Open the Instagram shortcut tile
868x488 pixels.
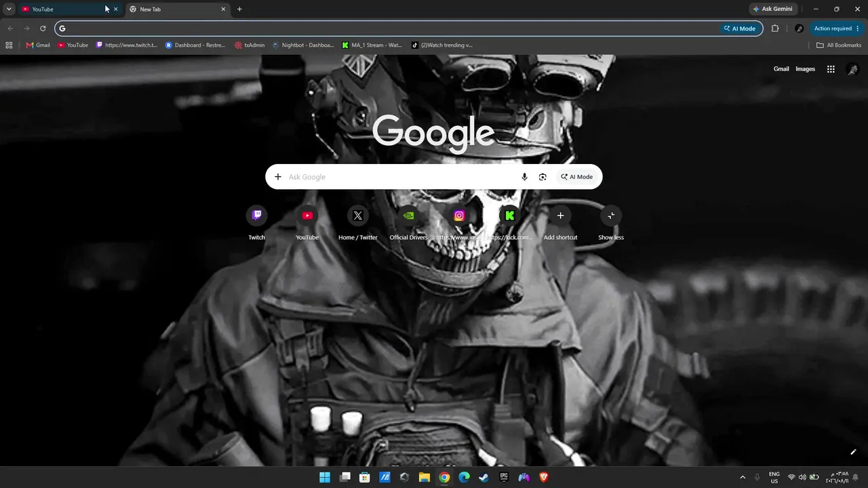(x=459, y=224)
